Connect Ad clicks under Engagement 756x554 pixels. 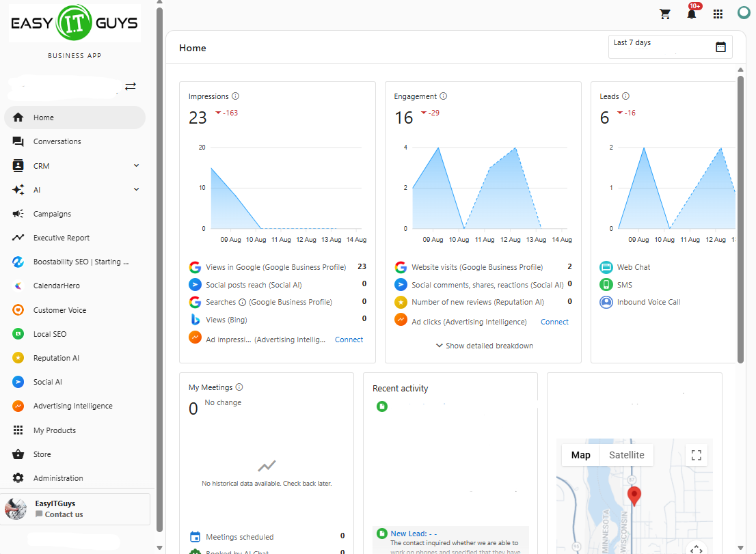(x=554, y=322)
